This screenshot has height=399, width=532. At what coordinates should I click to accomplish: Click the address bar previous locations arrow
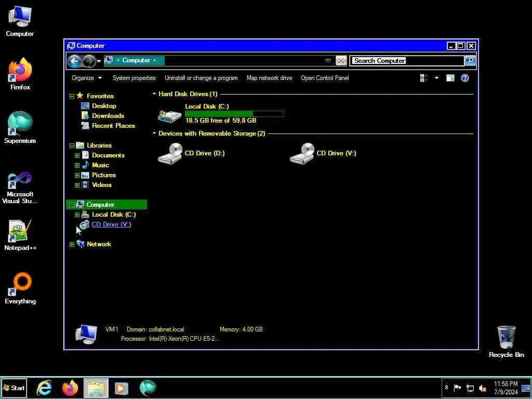pos(328,61)
